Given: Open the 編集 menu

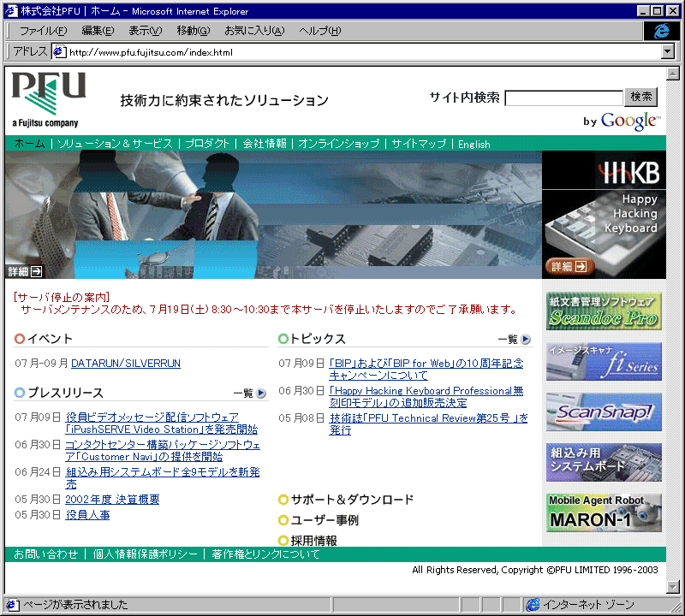Looking at the screenshot, I should (98, 31).
